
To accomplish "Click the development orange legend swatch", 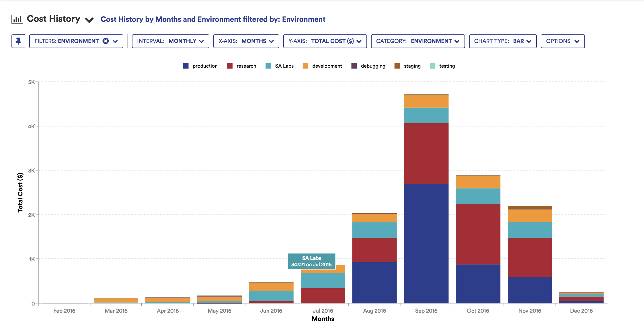I will pos(305,66).
